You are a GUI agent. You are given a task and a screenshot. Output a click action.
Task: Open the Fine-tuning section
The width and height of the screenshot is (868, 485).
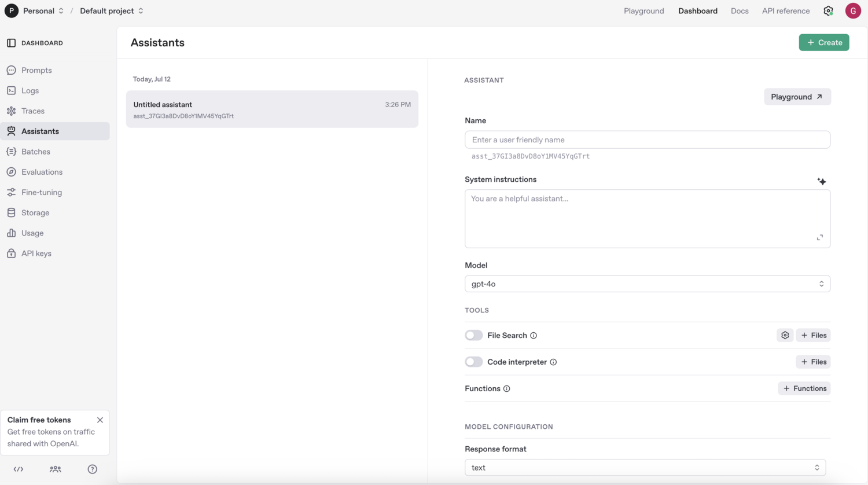click(x=42, y=192)
